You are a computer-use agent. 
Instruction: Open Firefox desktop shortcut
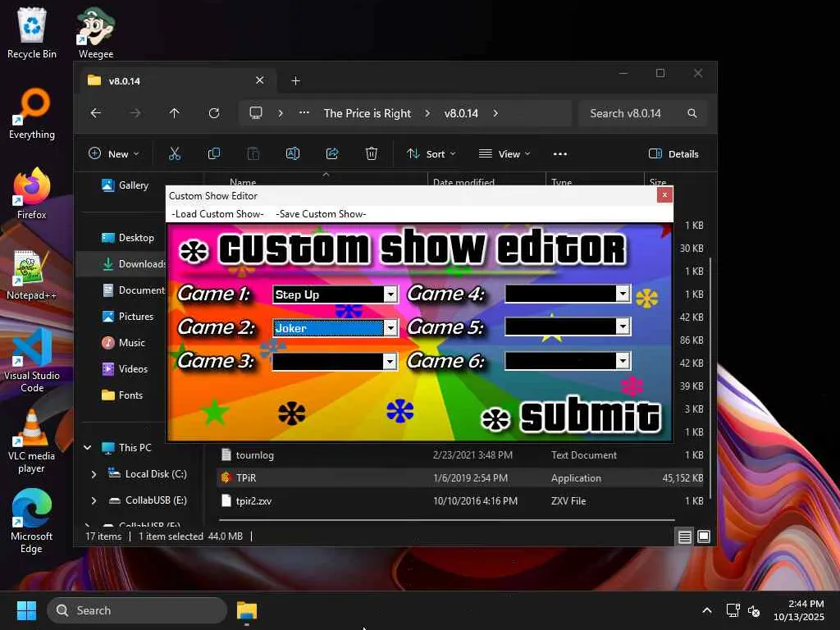(32, 194)
